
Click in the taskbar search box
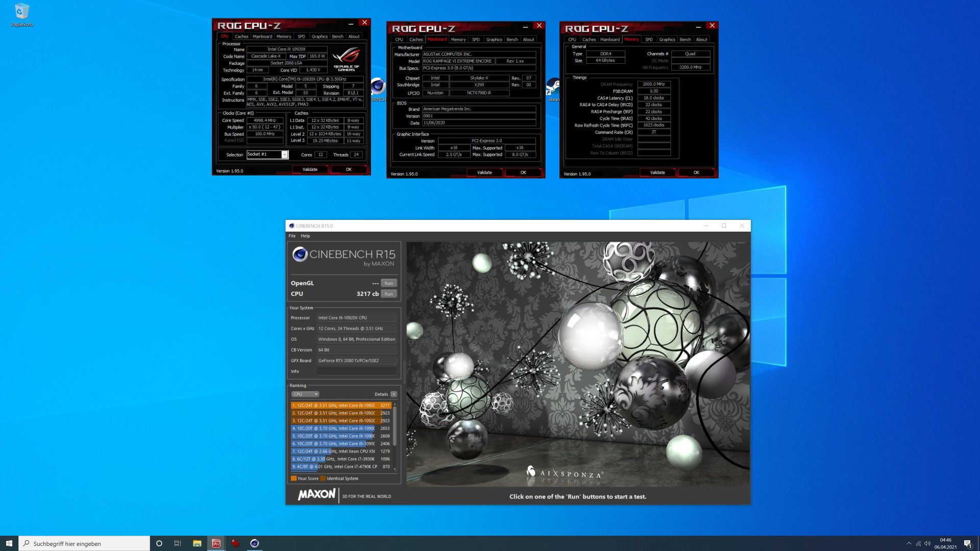tap(84, 543)
